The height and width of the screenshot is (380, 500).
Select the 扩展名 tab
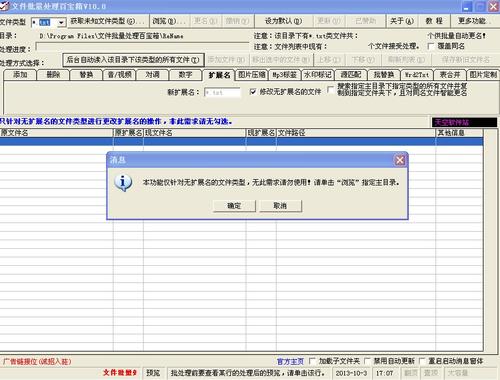[x=219, y=75]
